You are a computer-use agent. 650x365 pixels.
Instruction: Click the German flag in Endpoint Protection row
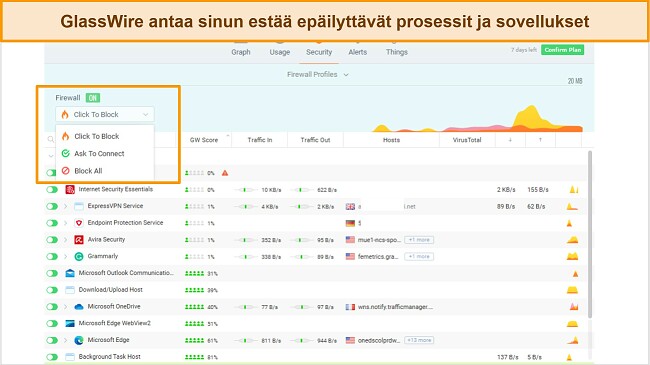pos(350,223)
